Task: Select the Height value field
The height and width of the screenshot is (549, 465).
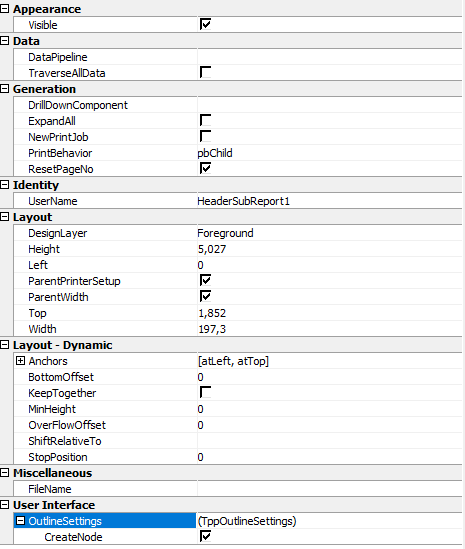Action: pos(329,249)
